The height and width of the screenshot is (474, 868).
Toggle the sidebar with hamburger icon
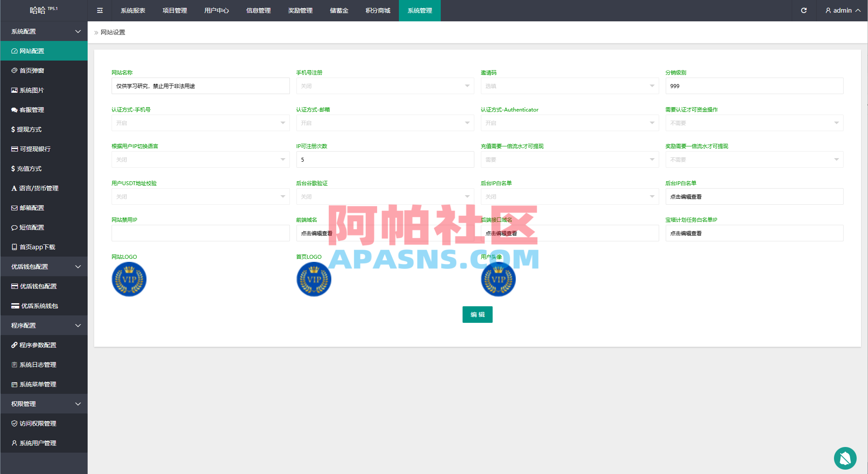[99, 10]
